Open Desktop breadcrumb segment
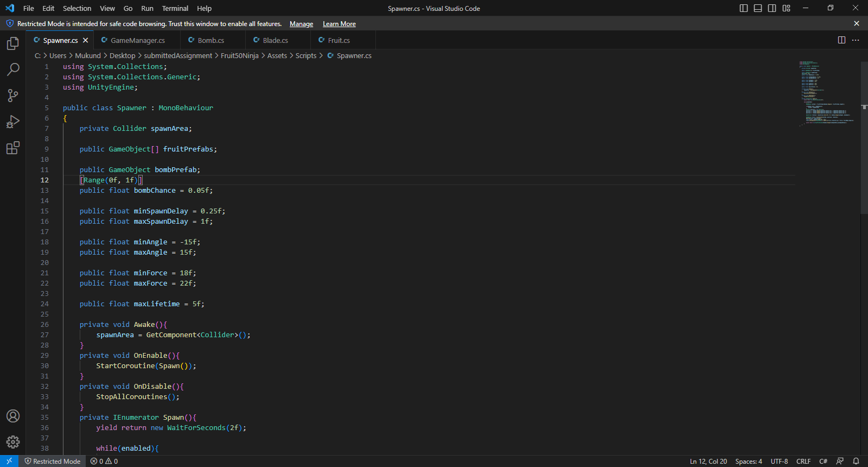 (123, 56)
